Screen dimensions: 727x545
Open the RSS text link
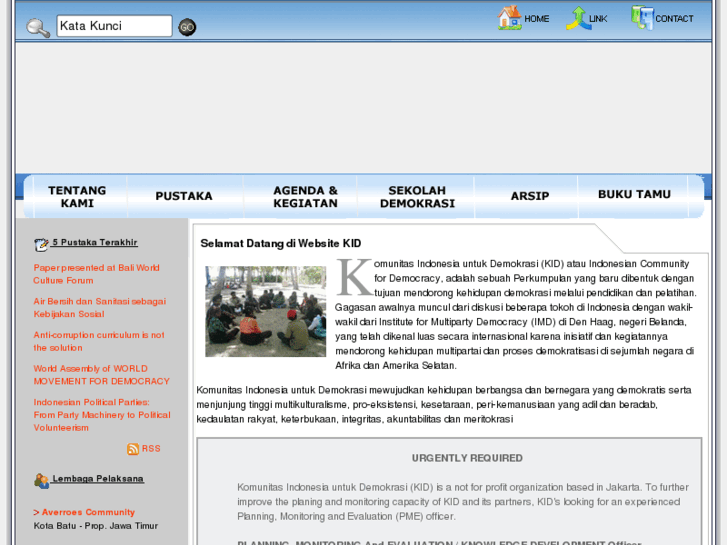[151, 449]
